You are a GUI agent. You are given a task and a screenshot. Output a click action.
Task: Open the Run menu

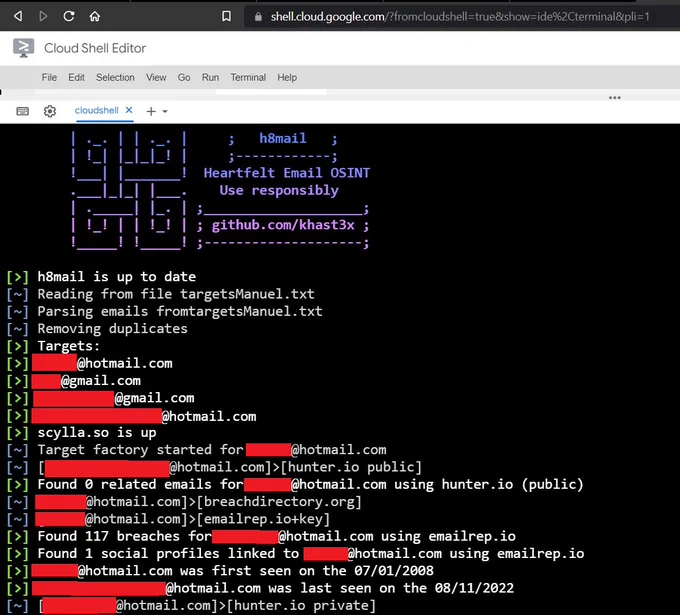click(210, 77)
